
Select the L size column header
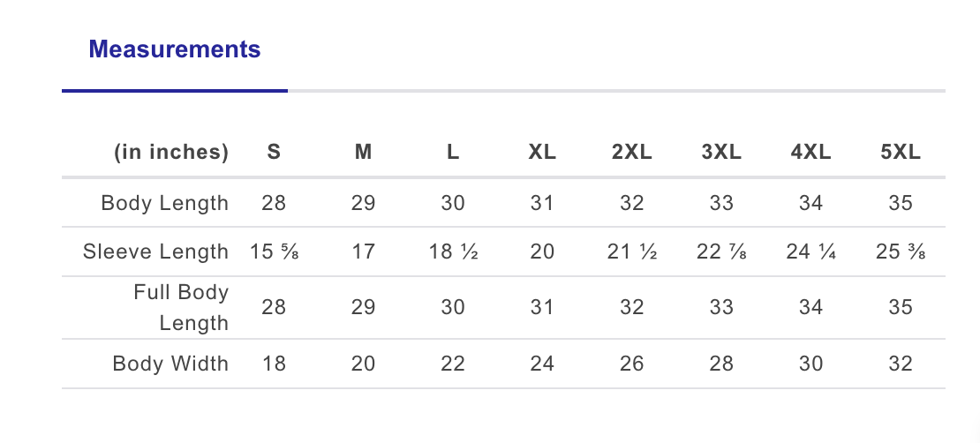tap(453, 152)
